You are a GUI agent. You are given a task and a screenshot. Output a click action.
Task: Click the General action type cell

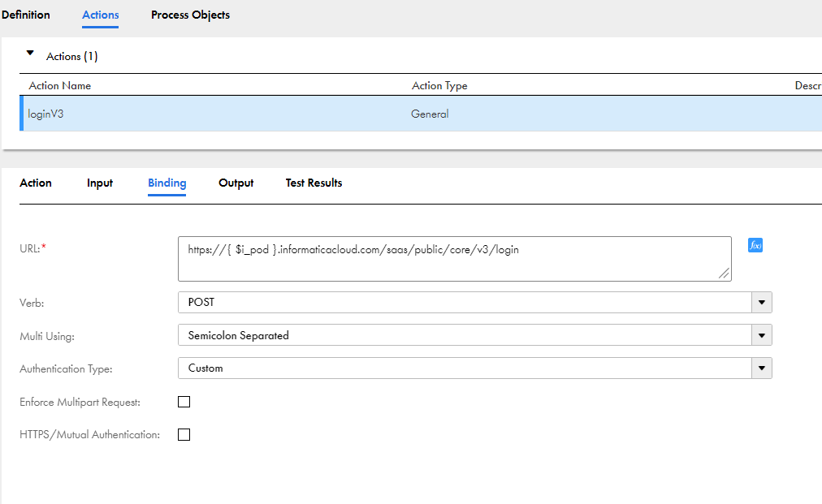pos(430,114)
